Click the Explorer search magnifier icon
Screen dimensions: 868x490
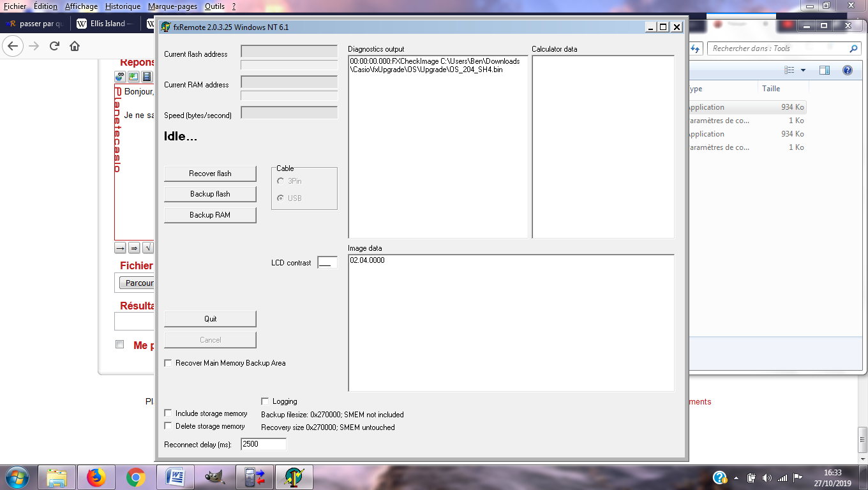click(854, 48)
